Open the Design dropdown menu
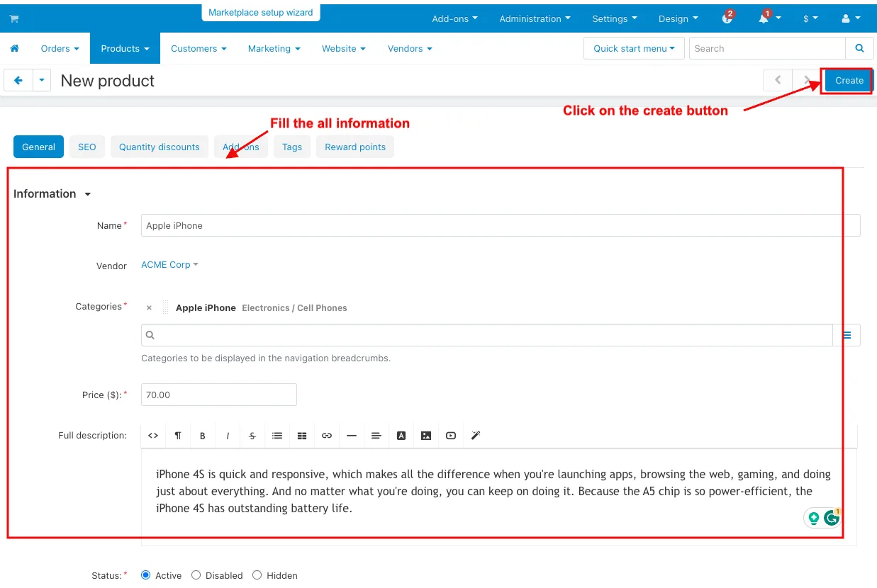 (x=678, y=18)
